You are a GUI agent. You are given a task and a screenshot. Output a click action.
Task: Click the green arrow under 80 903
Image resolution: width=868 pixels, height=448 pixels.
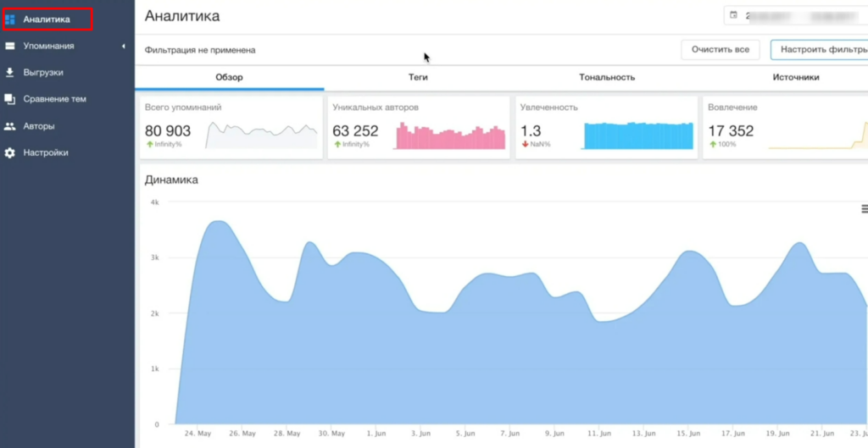point(149,144)
